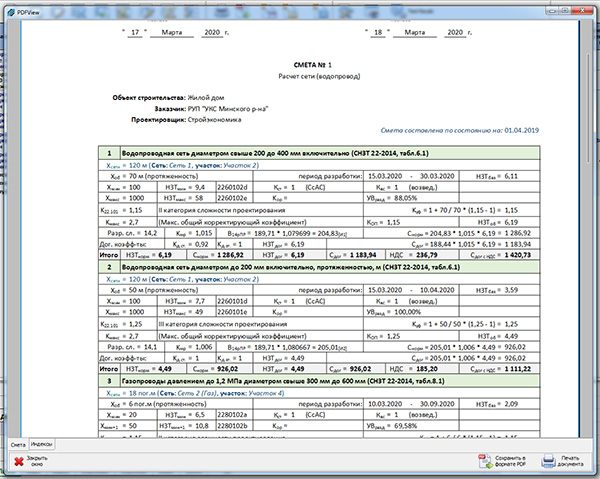This screenshot has width=600, height=479.
Task: Click the value 70 м (протяженность)
Action: [163, 176]
